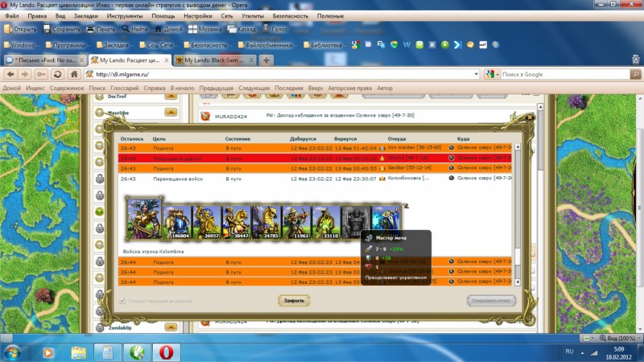Switch to the Письмо «Fwd: No su... tab
The image size is (644, 362).
click(45, 60)
